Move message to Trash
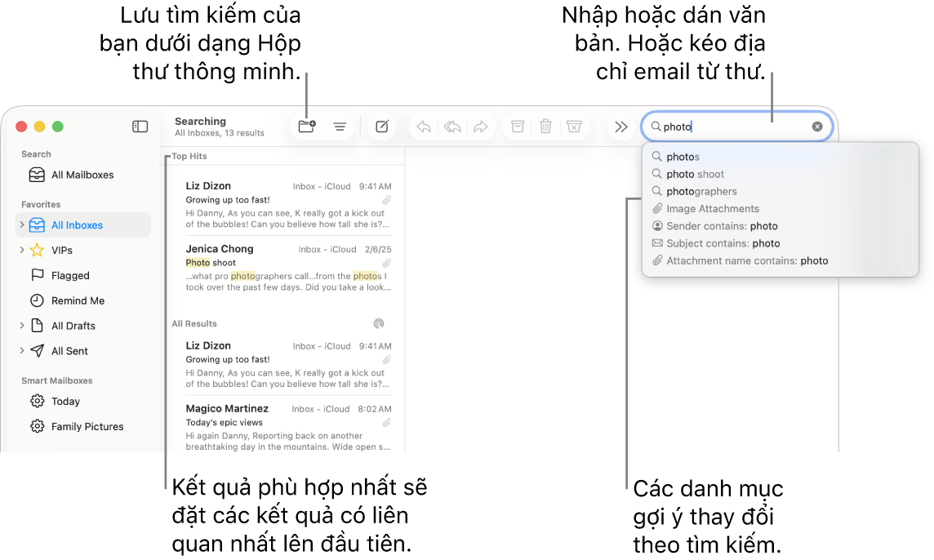Image resolution: width=934 pixels, height=560 pixels. point(545,127)
